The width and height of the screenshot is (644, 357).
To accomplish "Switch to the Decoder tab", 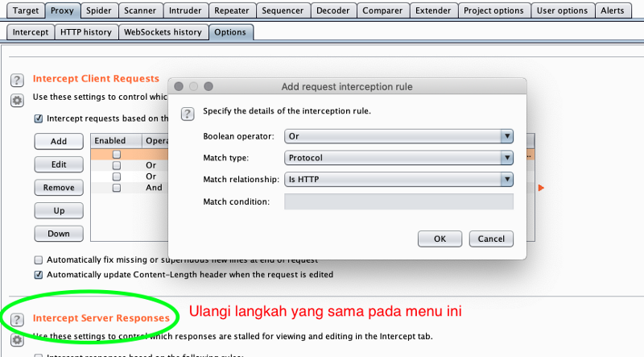I will pyautogui.click(x=333, y=10).
